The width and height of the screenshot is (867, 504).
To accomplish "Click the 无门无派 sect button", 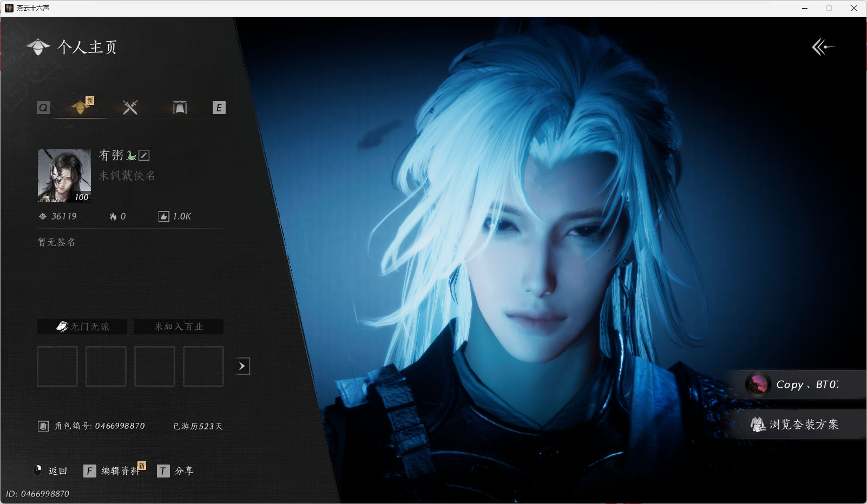I will click(x=82, y=327).
